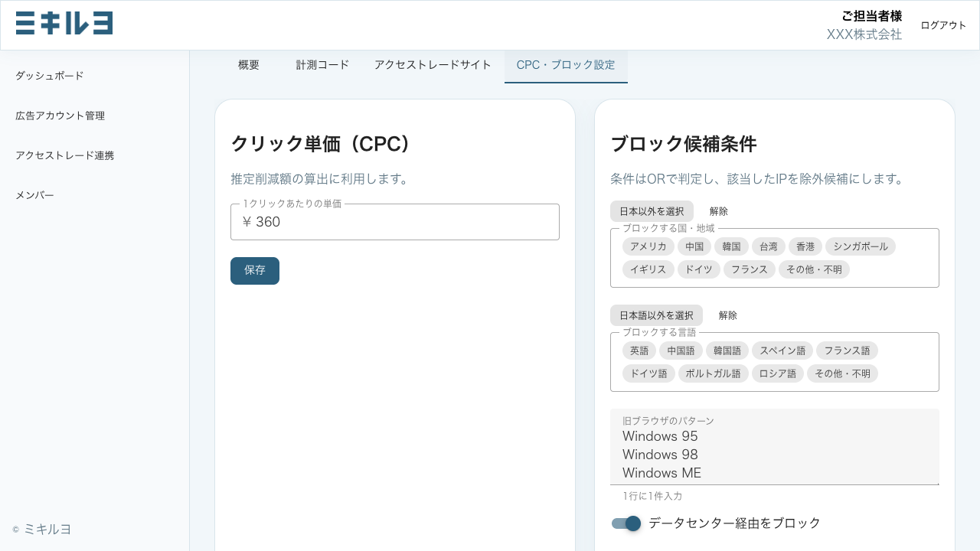Image resolution: width=980 pixels, height=551 pixels.
Task: Choose the 中国語 language chip
Action: (681, 350)
